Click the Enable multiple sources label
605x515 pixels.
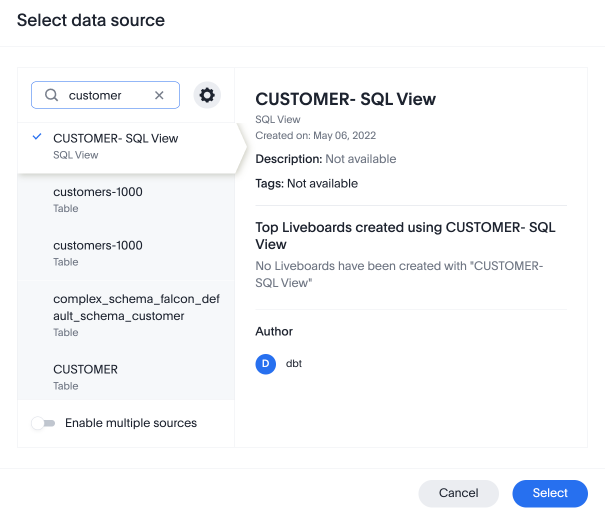pos(131,423)
